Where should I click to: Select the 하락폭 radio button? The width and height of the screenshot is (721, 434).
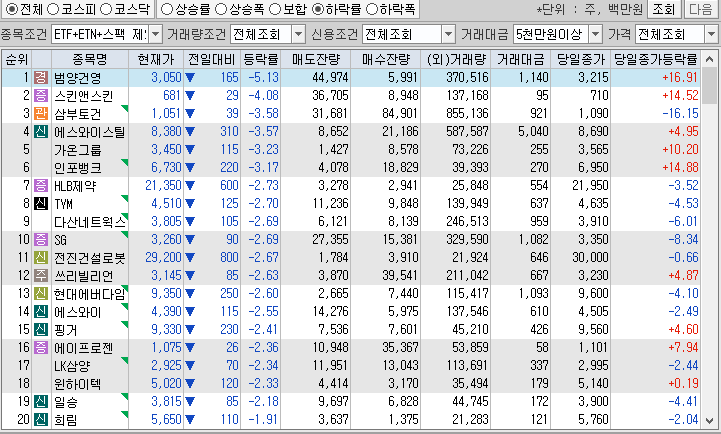(371, 9)
